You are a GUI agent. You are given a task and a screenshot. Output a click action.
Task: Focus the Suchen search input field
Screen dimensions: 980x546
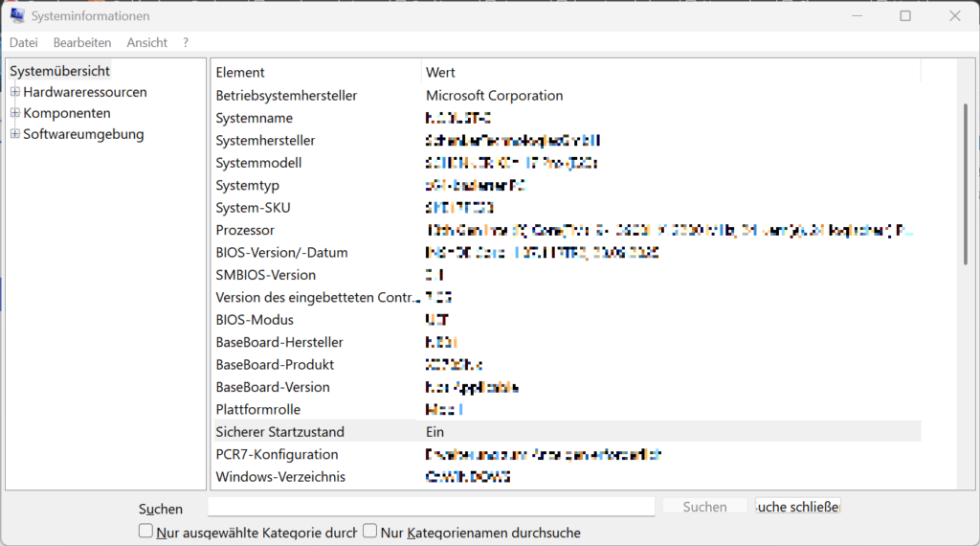click(432, 507)
